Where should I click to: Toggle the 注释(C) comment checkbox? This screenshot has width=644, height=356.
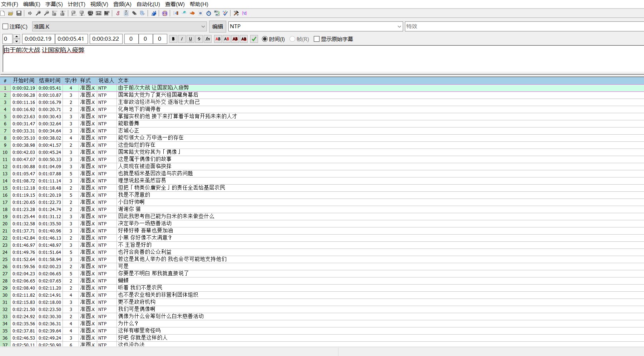tap(15, 26)
